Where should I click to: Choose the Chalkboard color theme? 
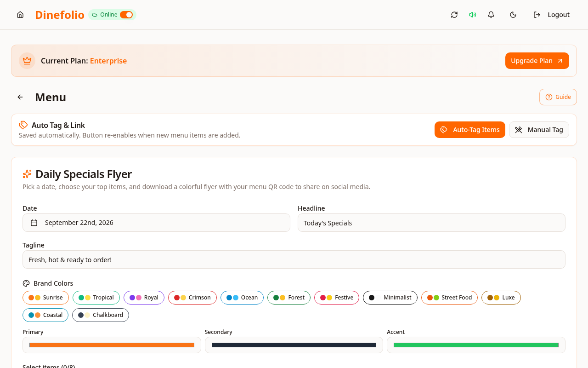[101, 315]
